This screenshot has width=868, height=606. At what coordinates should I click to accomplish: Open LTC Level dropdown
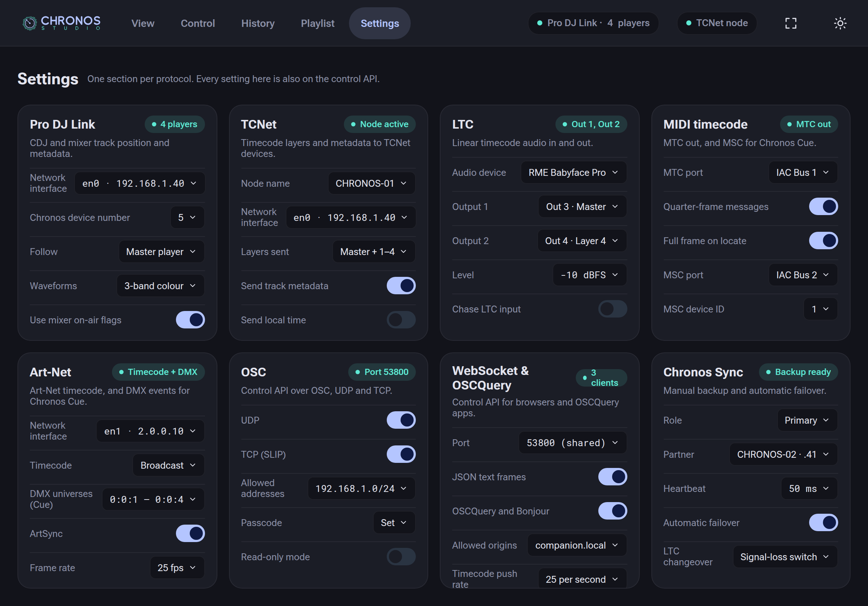(x=590, y=275)
